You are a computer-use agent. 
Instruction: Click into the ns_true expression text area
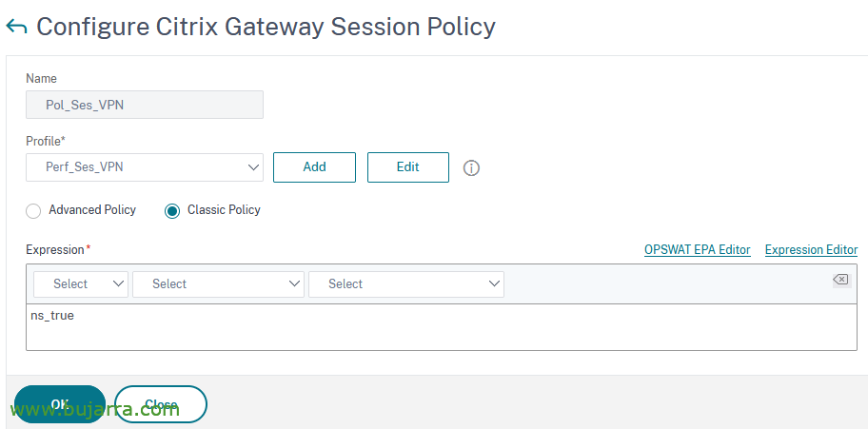(442, 326)
